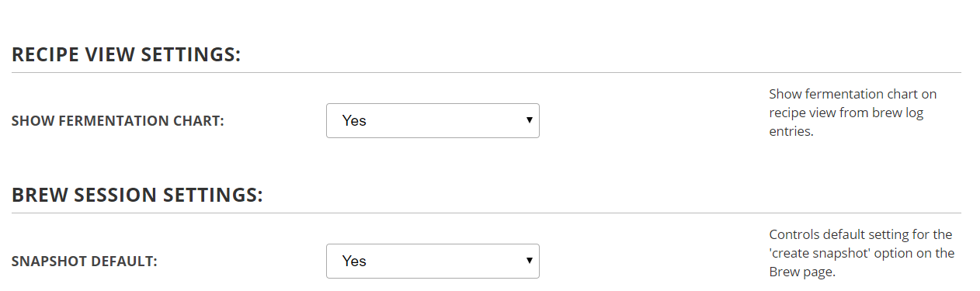Screen dimensions: 980x291
Task: Click the fermentation chart help description text
Action: 853,113
